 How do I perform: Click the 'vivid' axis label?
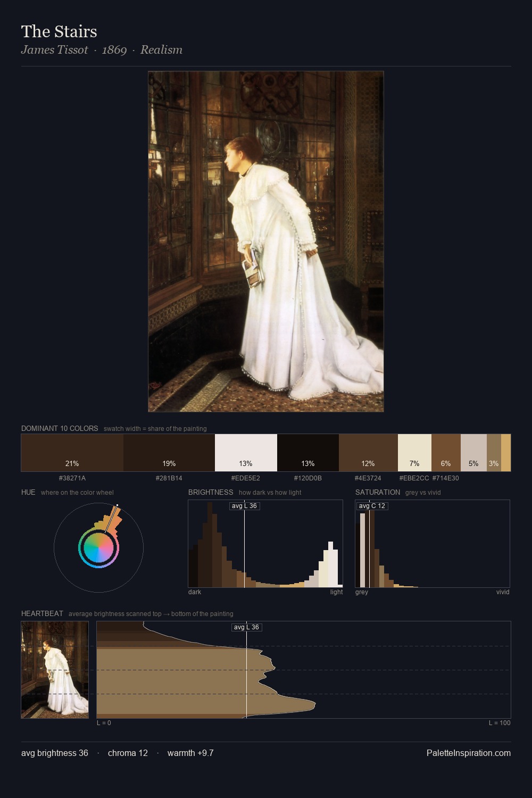pos(503,592)
